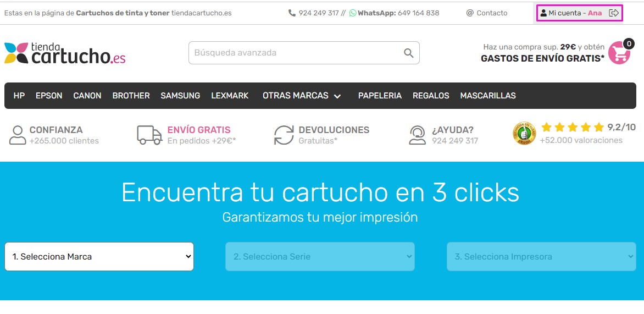Click the cart item count badge
Image resolution: width=644 pixels, height=314 pixels.
[x=629, y=43]
